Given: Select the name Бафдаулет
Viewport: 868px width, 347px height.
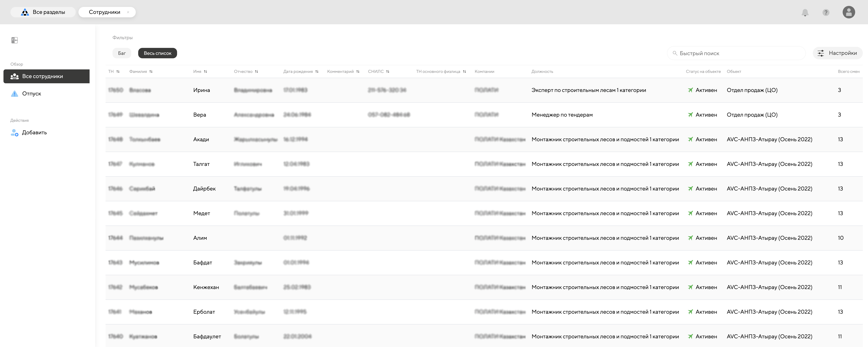Looking at the screenshot, I should coord(207,336).
